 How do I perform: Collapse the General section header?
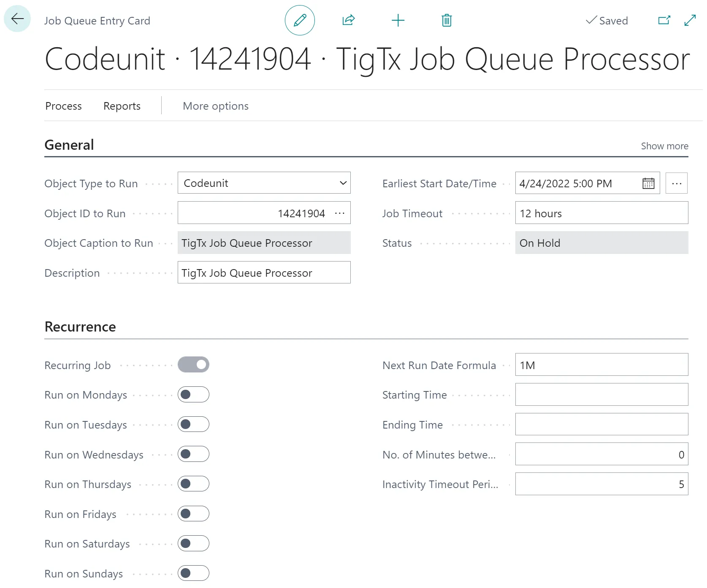tap(69, 145)
